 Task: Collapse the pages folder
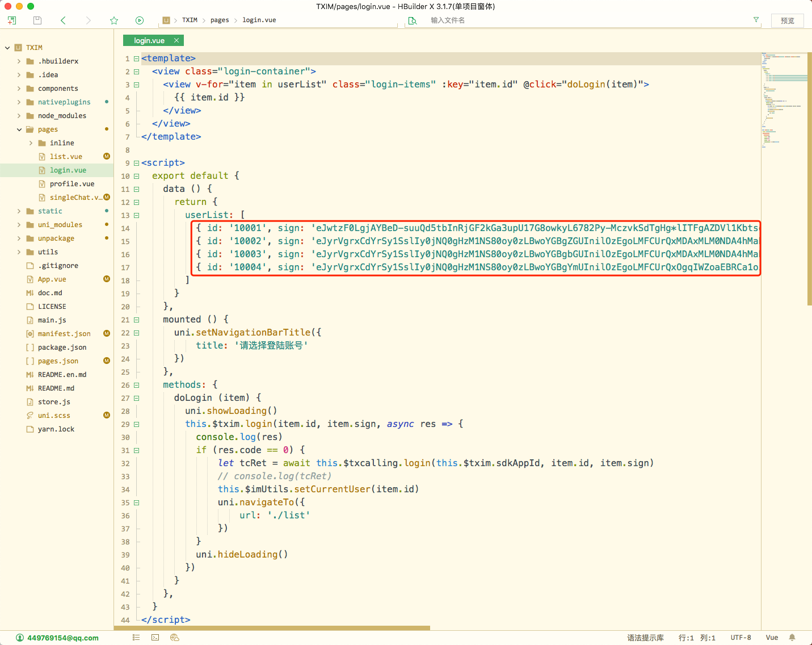(x=19, y=129)
